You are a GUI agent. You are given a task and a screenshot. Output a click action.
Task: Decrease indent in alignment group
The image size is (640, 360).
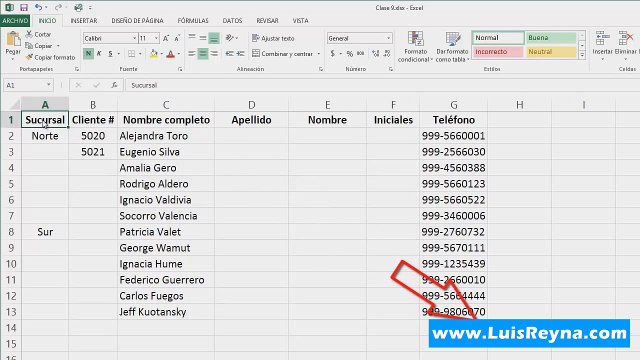coord(229,53)
